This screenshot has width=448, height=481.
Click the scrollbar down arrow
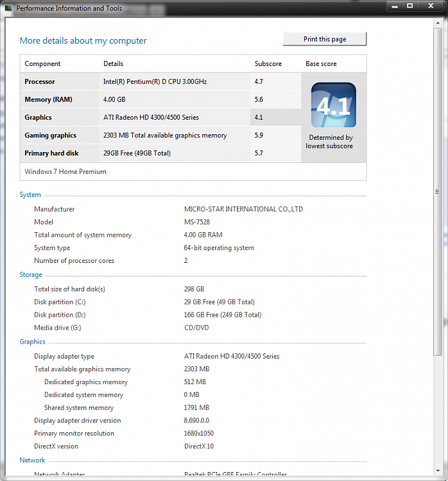tap(438, 471)
